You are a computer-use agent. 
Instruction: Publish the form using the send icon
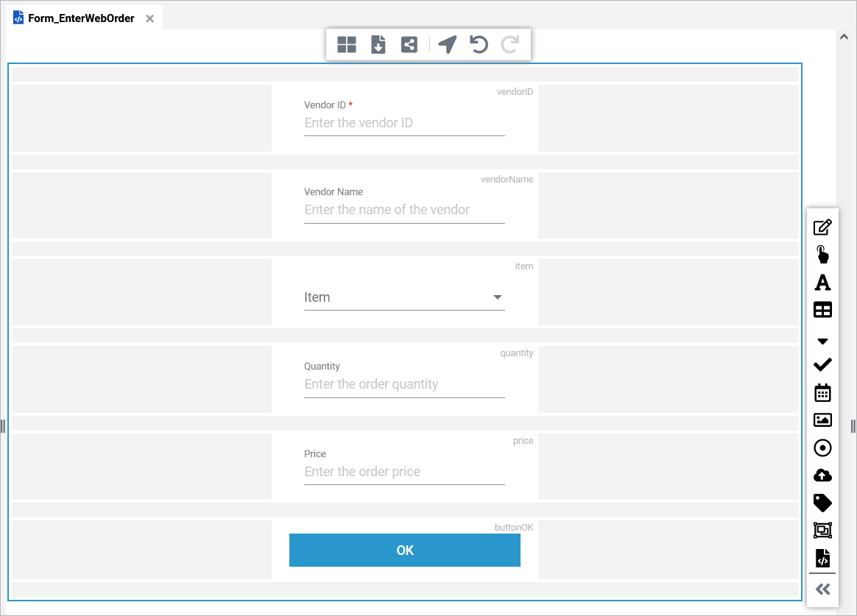[x=447, y=44]
